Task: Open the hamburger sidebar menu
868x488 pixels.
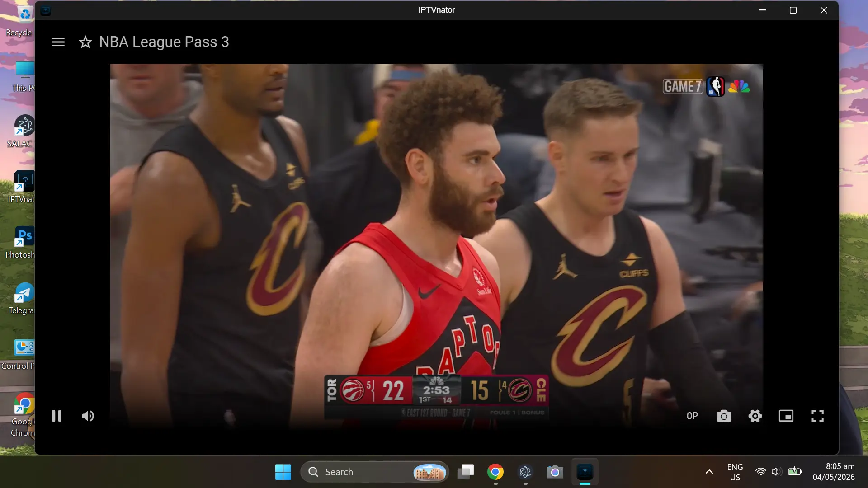Action: [x=58, y=42]
